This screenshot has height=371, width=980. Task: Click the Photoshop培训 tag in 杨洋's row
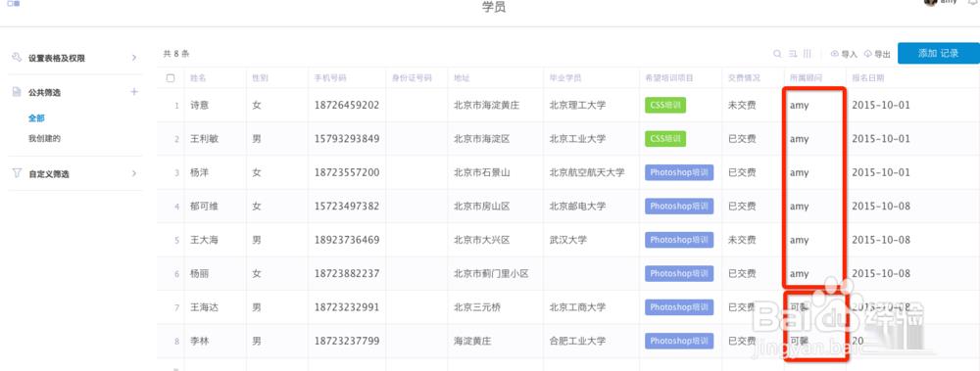pos(679,172)
